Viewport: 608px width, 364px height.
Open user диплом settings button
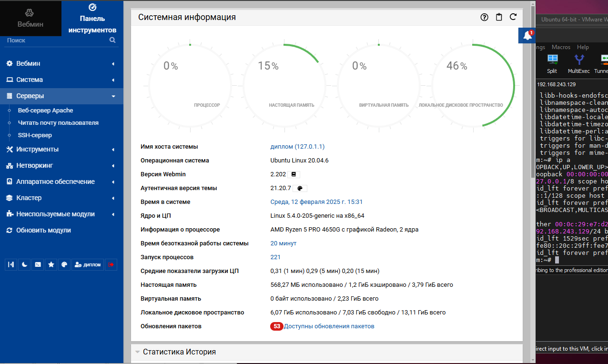[88, 264]
